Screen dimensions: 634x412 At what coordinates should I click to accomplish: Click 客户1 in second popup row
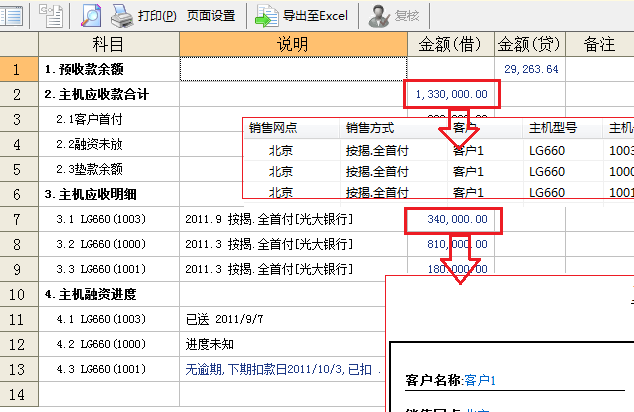tap(468, 171)
